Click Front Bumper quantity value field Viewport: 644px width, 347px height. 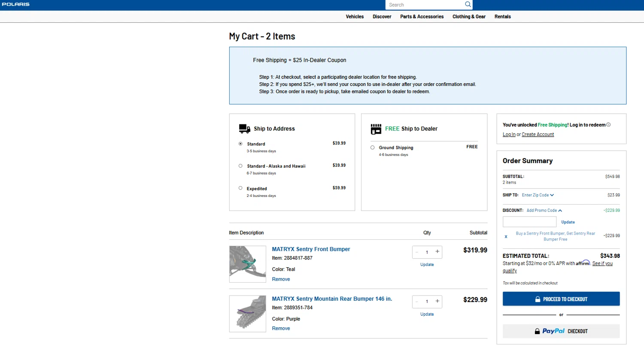pos(427,252)
